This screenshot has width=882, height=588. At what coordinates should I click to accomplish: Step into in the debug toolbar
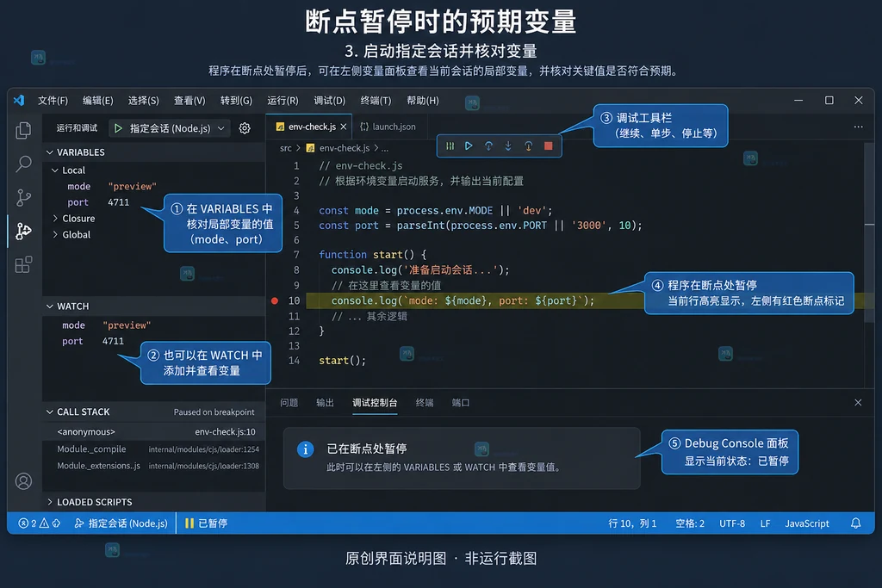(508, 146)
